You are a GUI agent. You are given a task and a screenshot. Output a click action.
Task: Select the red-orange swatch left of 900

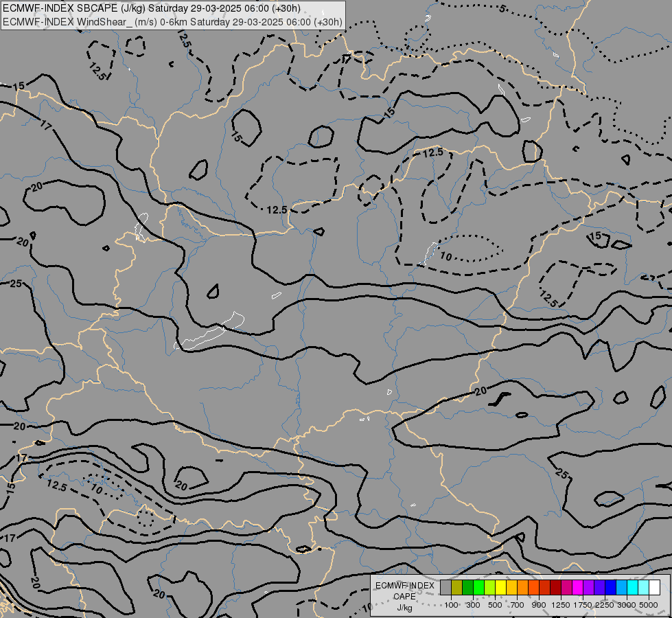pyautogui.click(x=533, y=587)
